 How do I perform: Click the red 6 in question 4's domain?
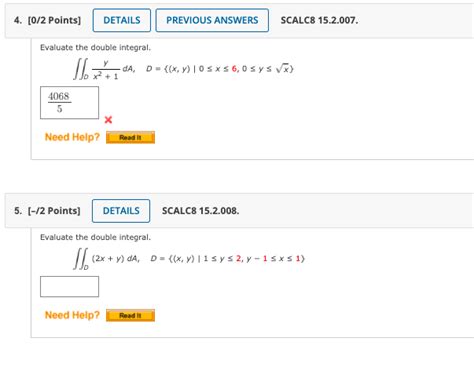[234, 69]
